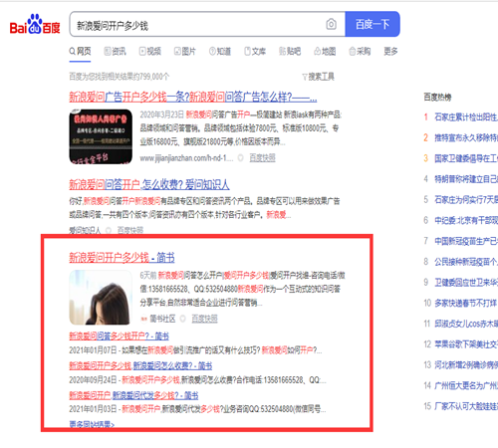Screen dimensions: 498x448
Task: Click the camera image search icon
Action: [x=331, y=24]
